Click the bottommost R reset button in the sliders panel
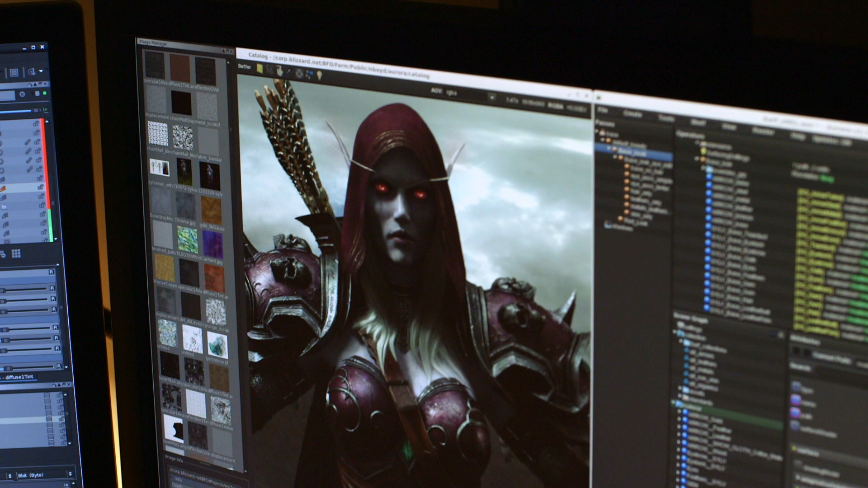Image resolution: width=868 pixels, height=488 pixels. [59, 366]
